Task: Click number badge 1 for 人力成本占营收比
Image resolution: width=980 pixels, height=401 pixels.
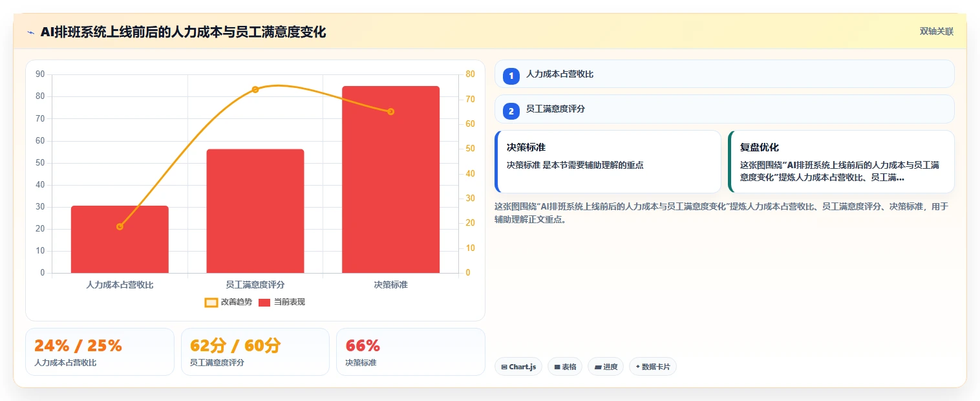Action: coord(511,76)
